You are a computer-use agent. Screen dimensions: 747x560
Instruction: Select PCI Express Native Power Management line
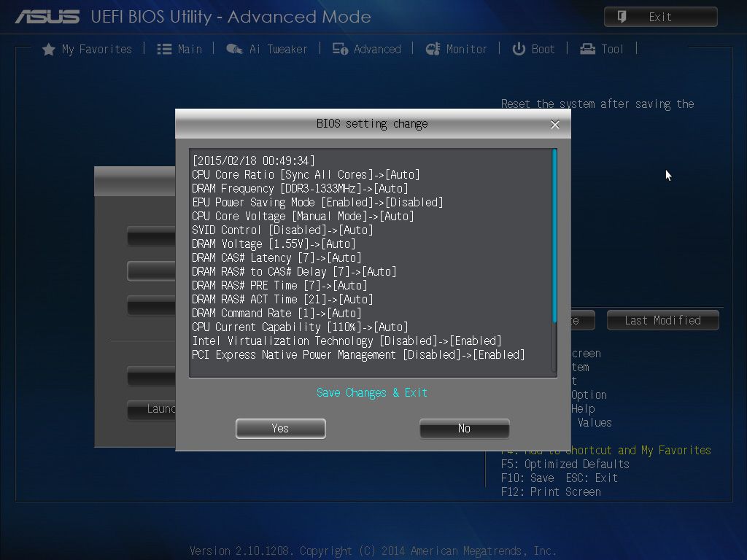click(358, 354)
